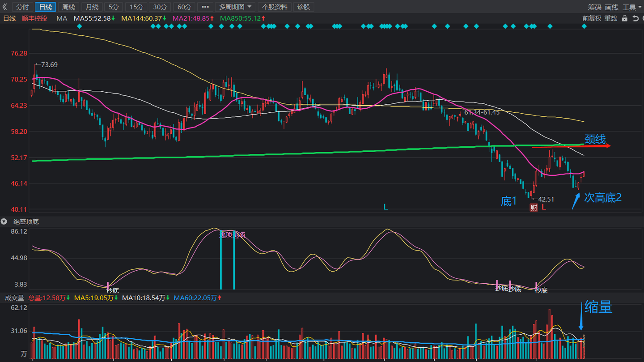Click the 61.34-61.45 gap label

[482, 112]
